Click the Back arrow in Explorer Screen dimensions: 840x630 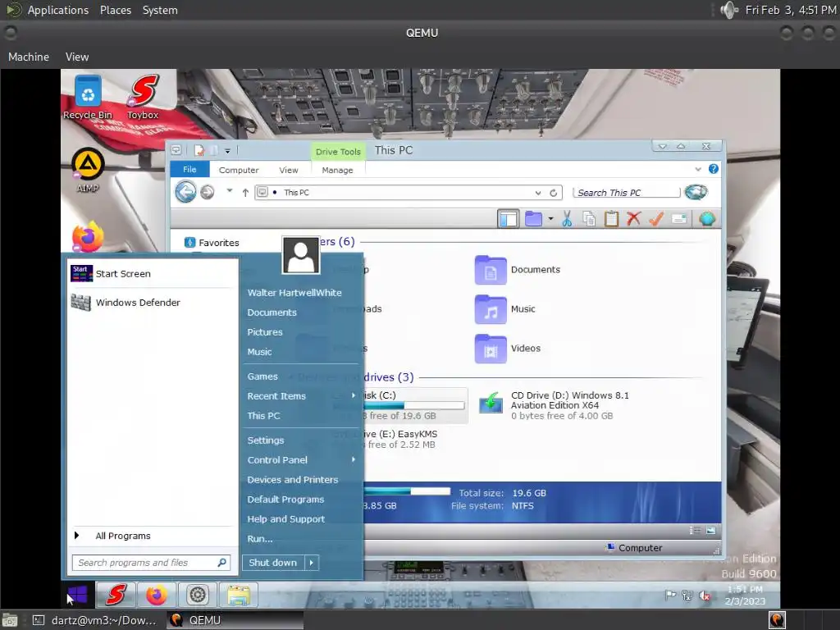[185, 192]
